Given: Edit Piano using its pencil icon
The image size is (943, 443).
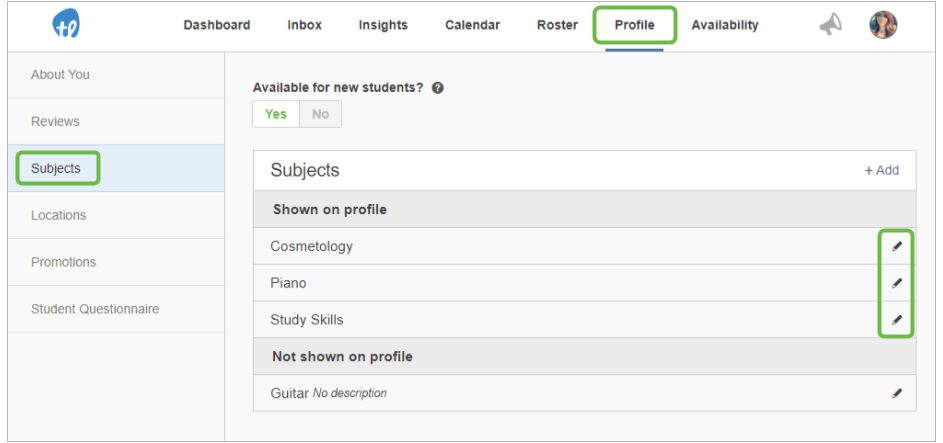Looking at the screenshot, I should tap(897, 283).
